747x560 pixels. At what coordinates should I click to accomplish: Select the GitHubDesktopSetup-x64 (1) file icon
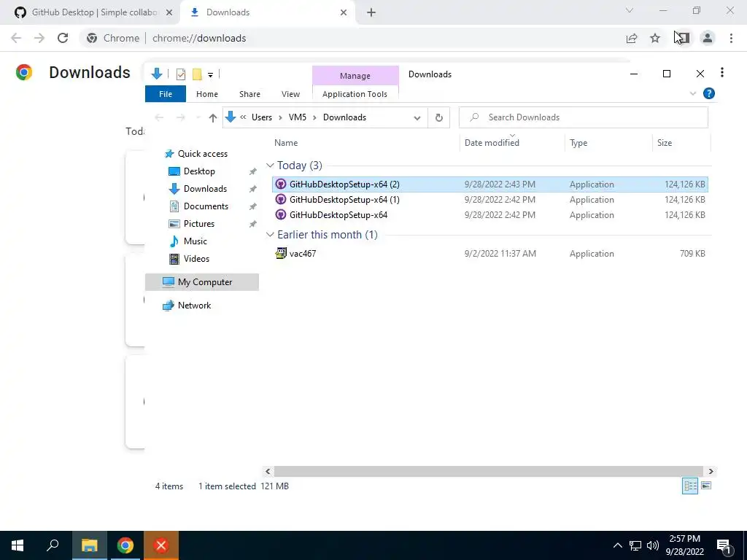click(281, 200)
